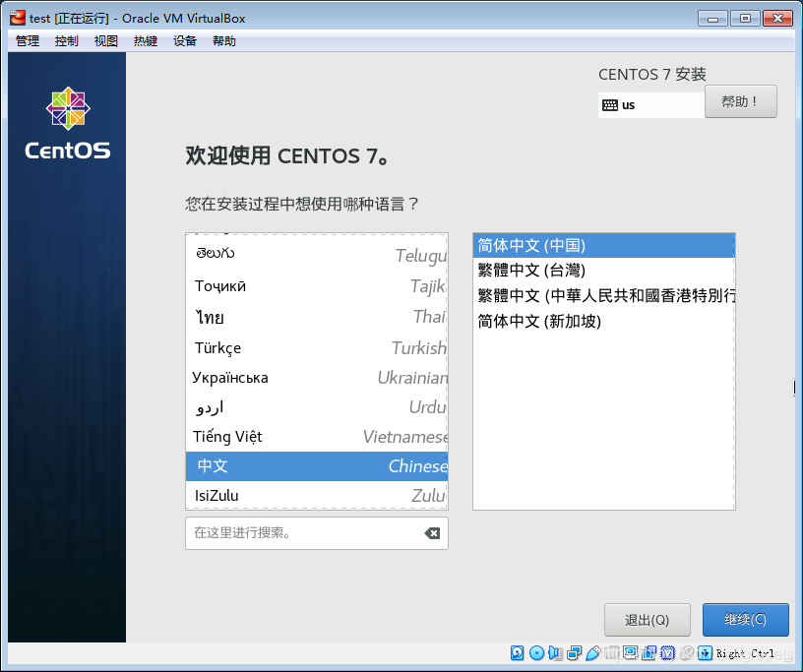803x672 pixels.
Task: Open the 设备 menu
Action: coord(185,41)
